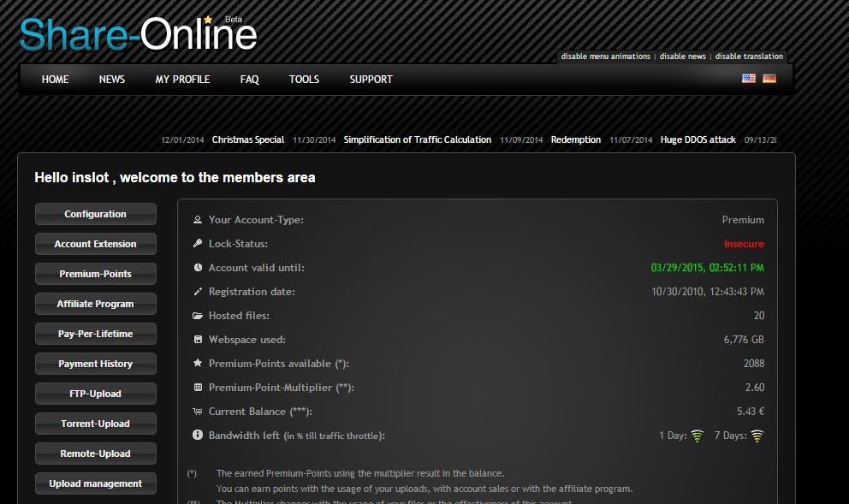Open the SUPPORT menu
Image resolution: width=849 pixels, height=504 pixels.
tap(371, 79)
